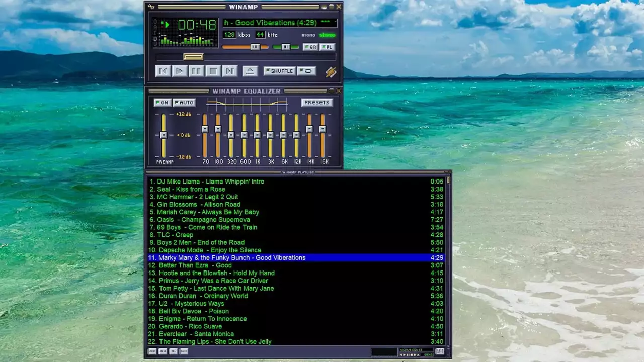This screenshot has height=362, width=644.
Task: Skip to the next track
Action: [230, 71]
